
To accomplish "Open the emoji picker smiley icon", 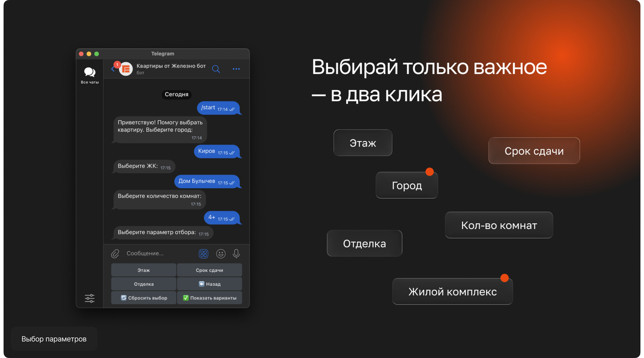I will (221, 253).
